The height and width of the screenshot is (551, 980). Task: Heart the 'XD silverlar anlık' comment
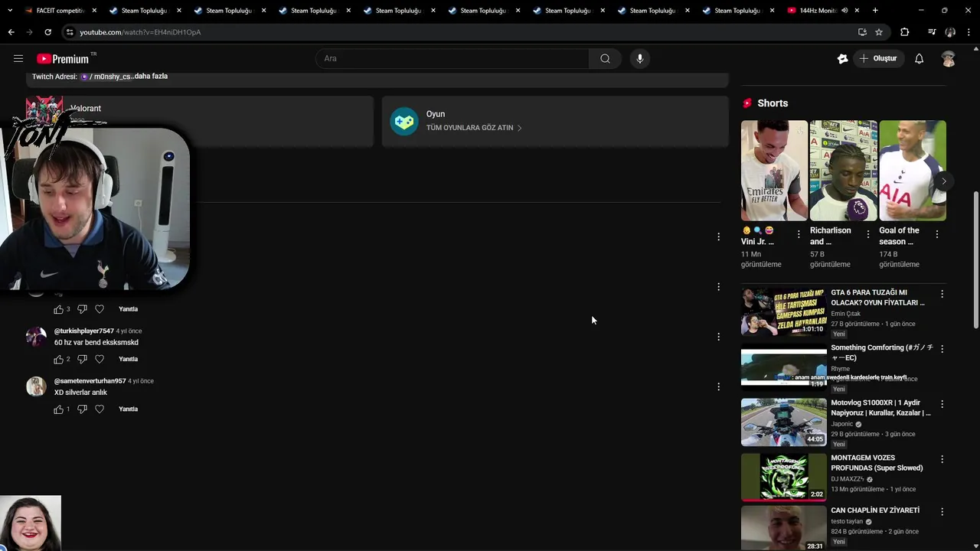tap(100, 409)
